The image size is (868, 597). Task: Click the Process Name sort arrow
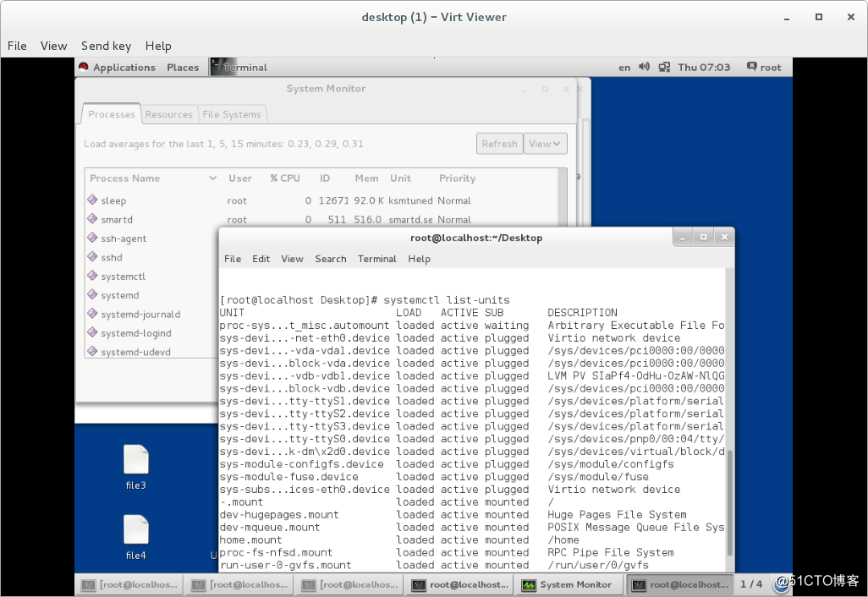(x=212, y=178)
